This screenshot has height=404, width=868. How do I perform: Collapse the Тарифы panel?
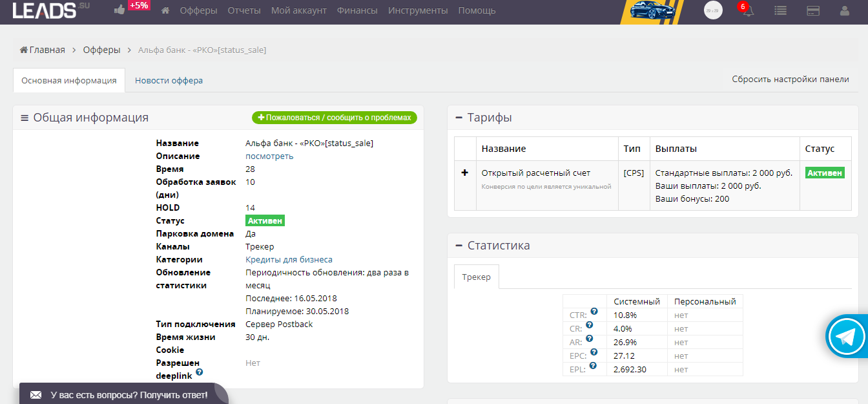click(459, 118)
